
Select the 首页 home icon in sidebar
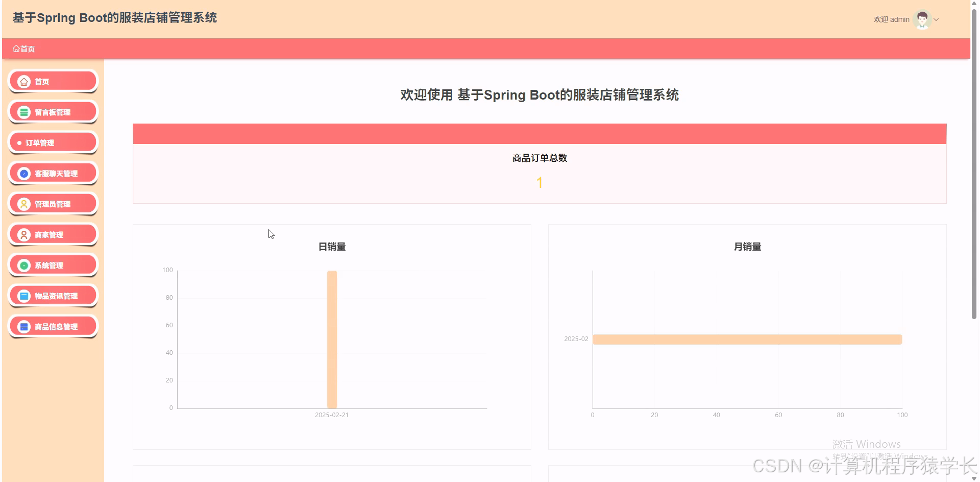pyautogui.click(x=23, y=81)
